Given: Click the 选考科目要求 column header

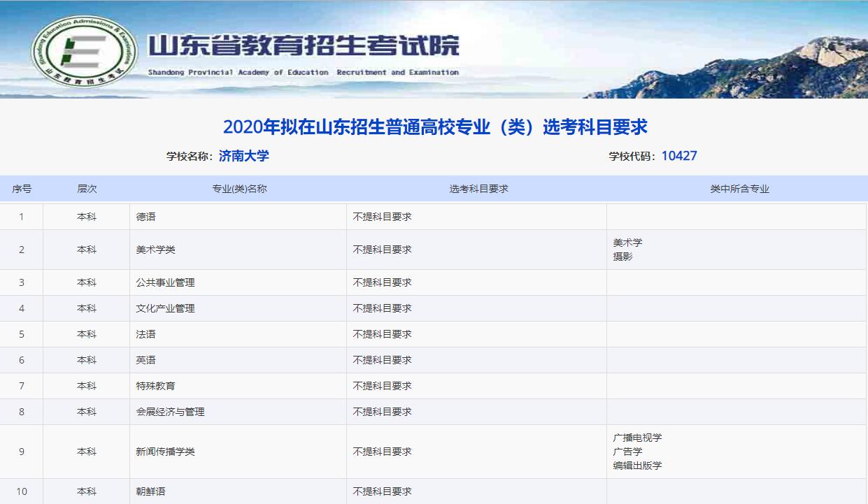Looking at the screenshot, I should (x=478, y=189).
